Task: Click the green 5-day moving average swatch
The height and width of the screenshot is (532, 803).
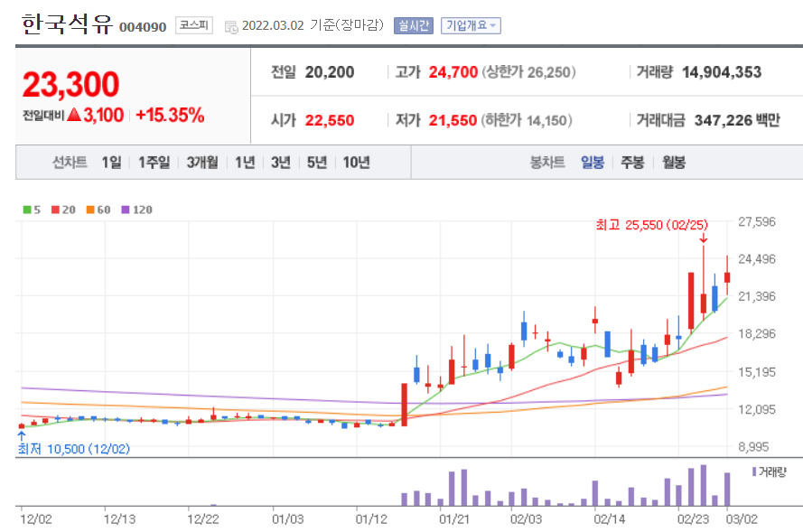Action: coord(27,210)
